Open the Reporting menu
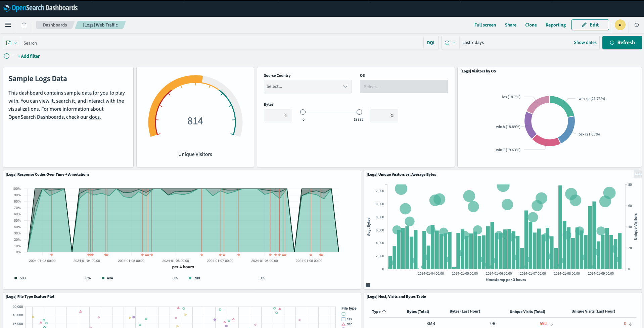644x328 pixels. pos(555,25)
